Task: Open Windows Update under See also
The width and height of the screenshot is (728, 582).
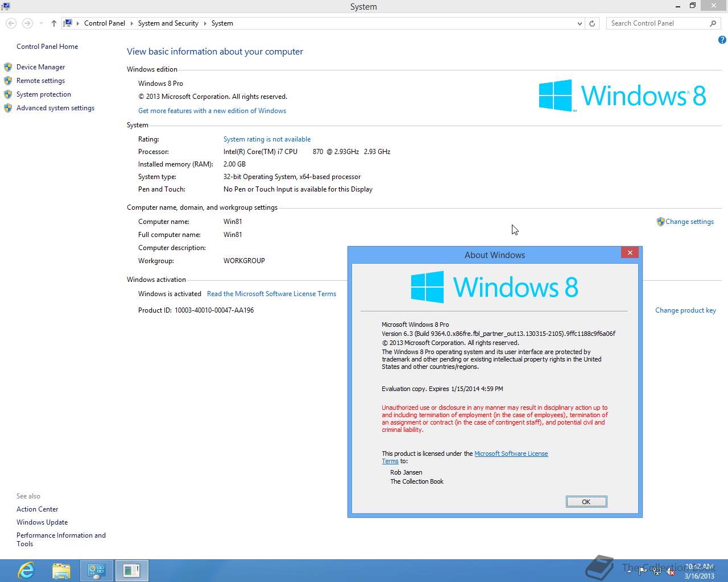Action: 42,522
